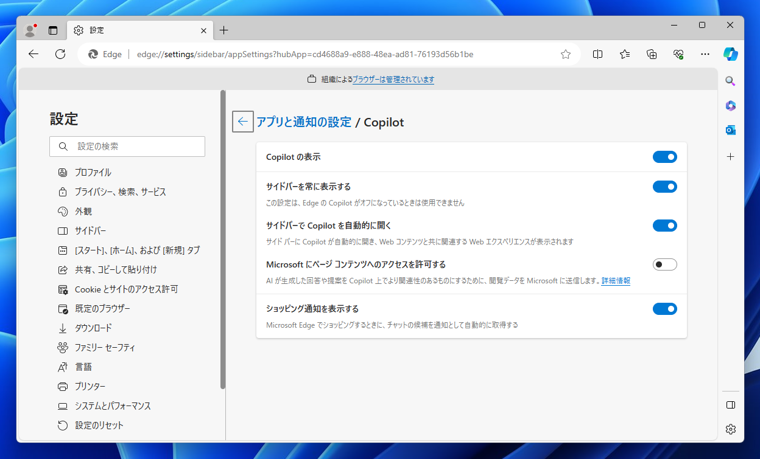Screen dimensions: 760x459
Task: Click the back arrow beside アプリと通知の設定
Action: click(242, 122)
